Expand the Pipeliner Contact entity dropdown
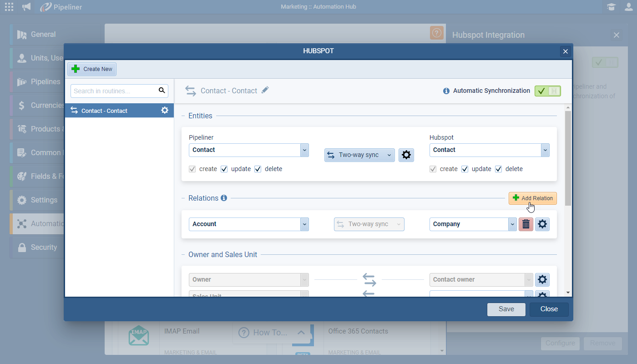 click(x=304, y=150)
